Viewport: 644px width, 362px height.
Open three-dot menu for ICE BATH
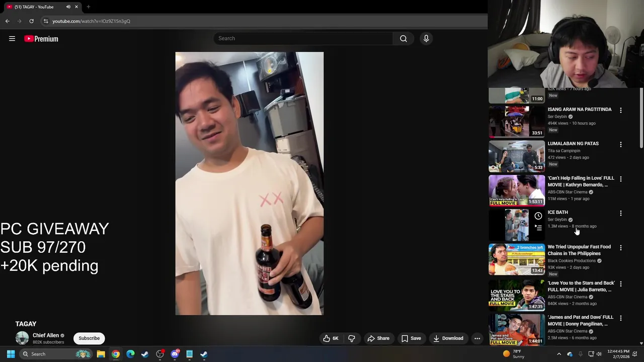tap(620, 213)
